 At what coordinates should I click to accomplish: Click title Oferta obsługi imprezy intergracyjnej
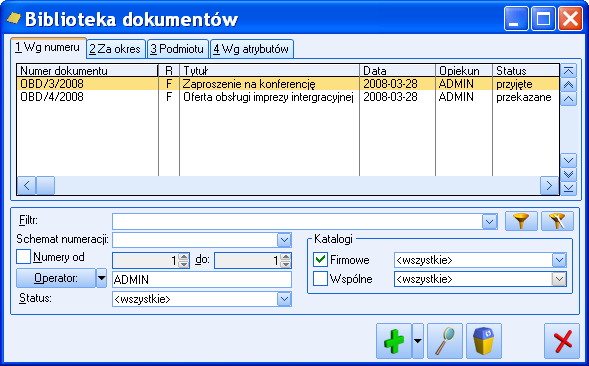268,97
